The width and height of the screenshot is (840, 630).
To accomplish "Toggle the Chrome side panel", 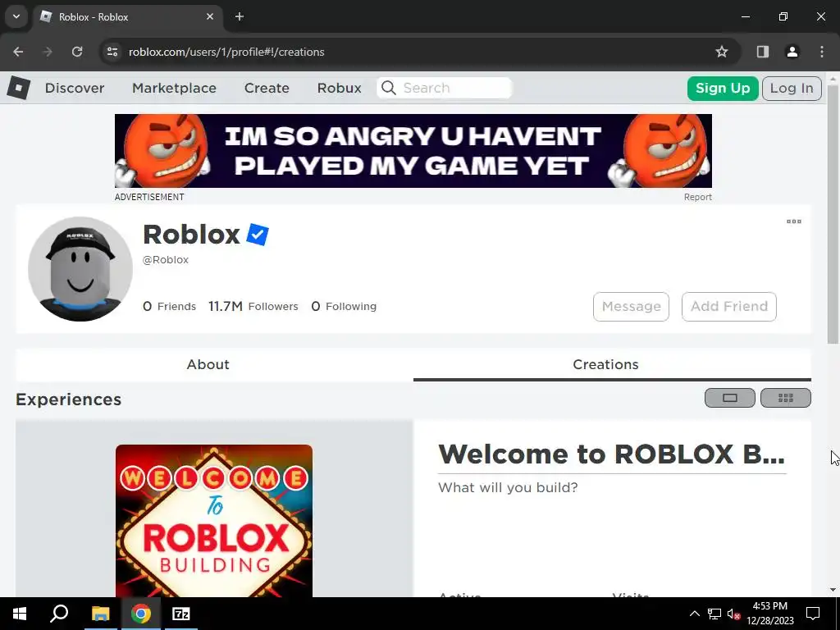I will tap(763, 52).
